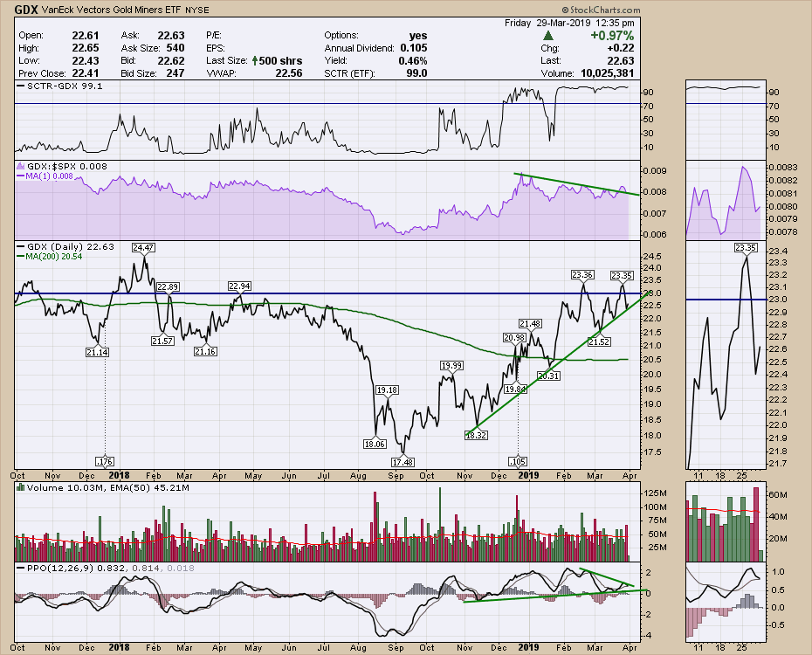The image size is (812, 655).
Task: Click the Ask 22.63 value
Action: click(x=171, y=35)
